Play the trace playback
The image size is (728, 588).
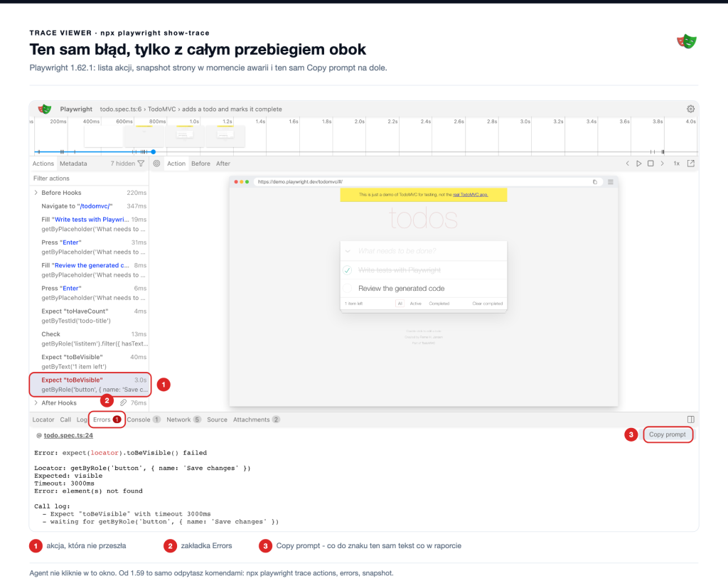[639, 164]
